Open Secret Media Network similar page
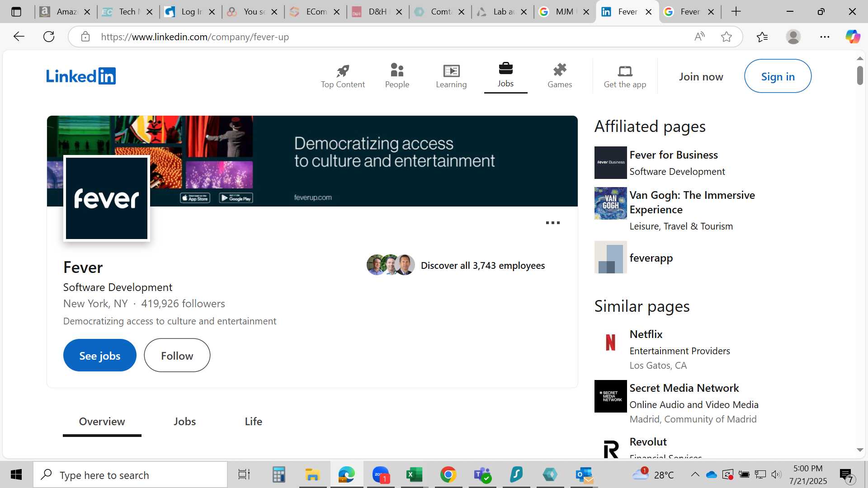Image resolution: width=868 pixels, height=488 pixels. click(684, 388)
